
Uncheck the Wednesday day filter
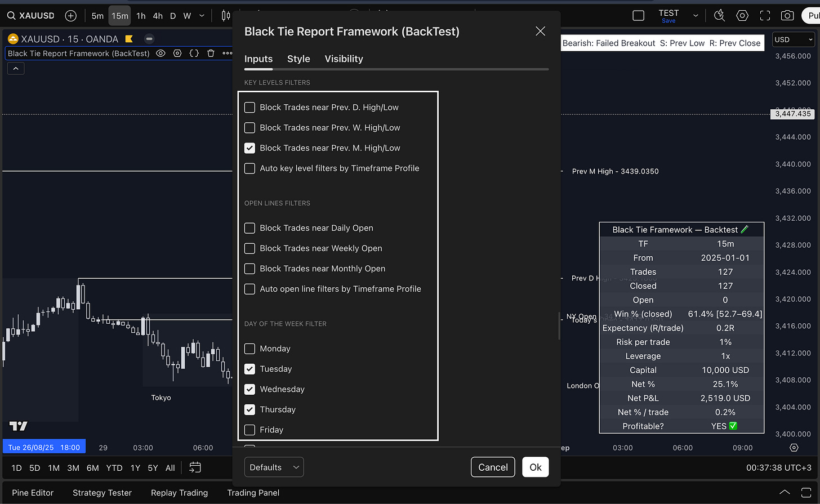(249, 389)
